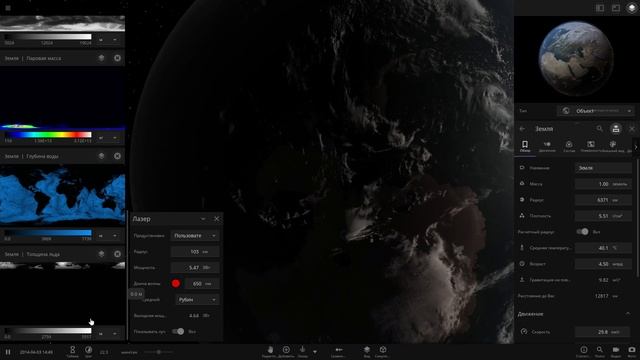
Task: Click the radius field 6371
Action: (x=603, y=200)
